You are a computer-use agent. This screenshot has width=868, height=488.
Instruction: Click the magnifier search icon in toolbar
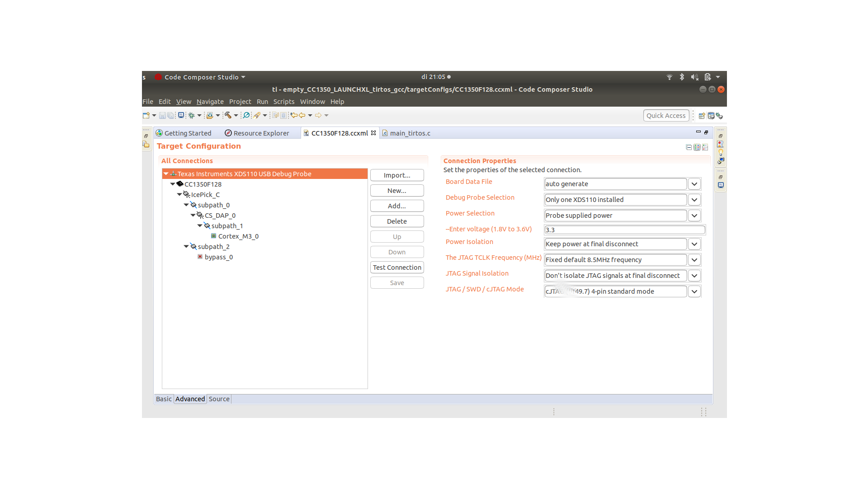pos(246,115)
